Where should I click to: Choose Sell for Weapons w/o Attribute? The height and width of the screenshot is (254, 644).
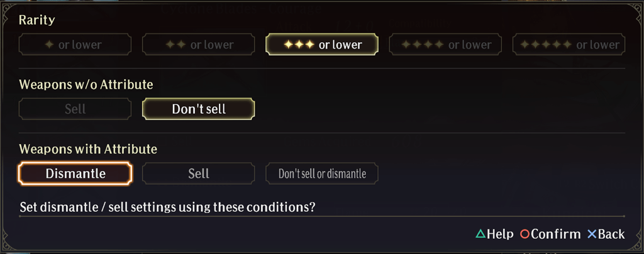tap(75, 109)
